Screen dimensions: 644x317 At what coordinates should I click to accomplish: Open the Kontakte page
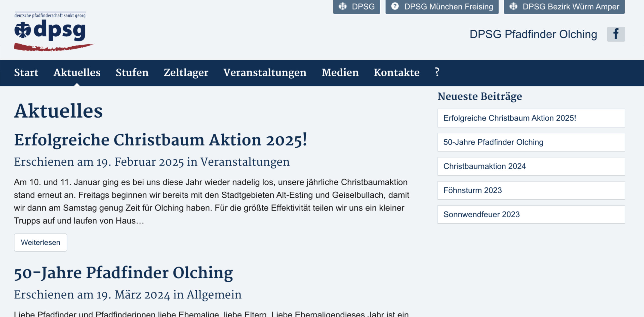point(396,73)
